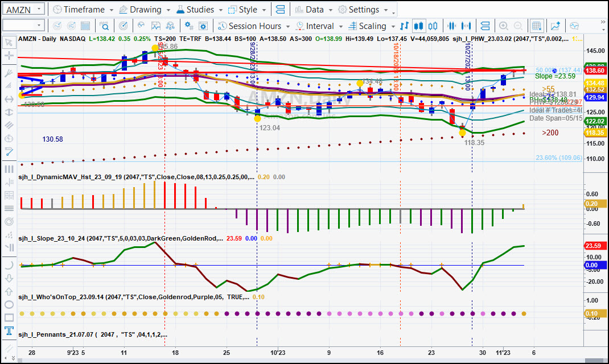The width and height of the screenshot is (609, 364).
Task: Click the boxed gear settings icon
Action: click(x=203, y=26)
